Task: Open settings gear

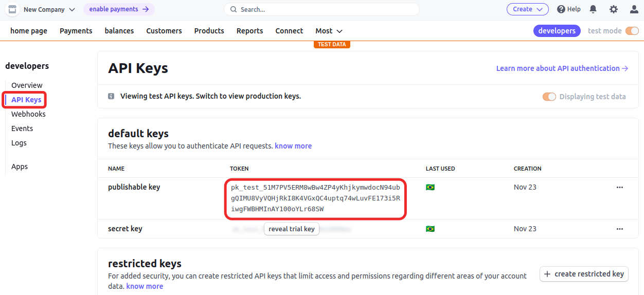Action: click(614, 9)
